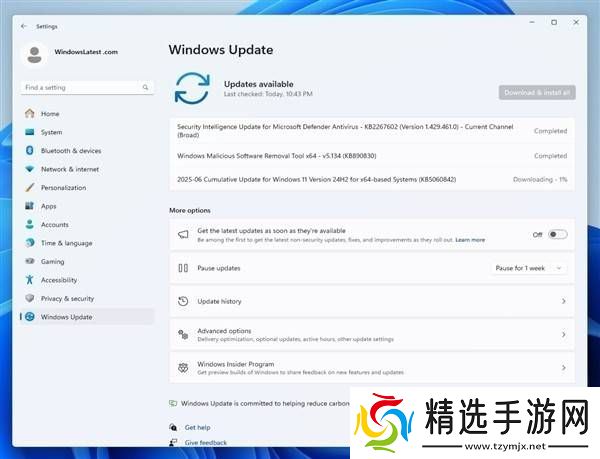Click the WindowsLatest.com profile avatar
Viewport: 600px width, 459px height.
tap(34, 55)
